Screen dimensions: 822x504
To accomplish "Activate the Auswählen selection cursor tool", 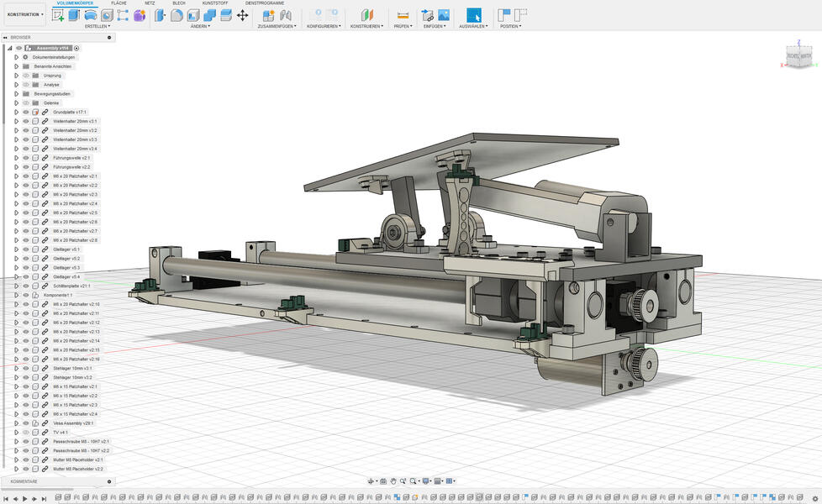I will click(x=474, y=15).
